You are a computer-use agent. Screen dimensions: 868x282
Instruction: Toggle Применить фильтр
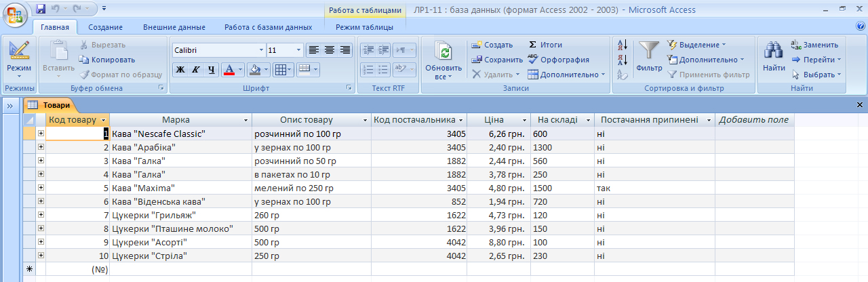[709, 75]
